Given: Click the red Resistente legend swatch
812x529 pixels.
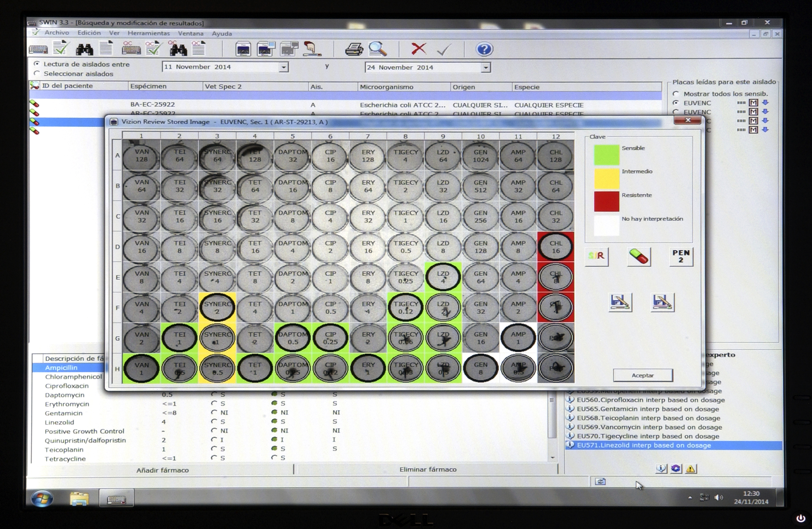Looking at the screenshot, I should coord(606,201).
